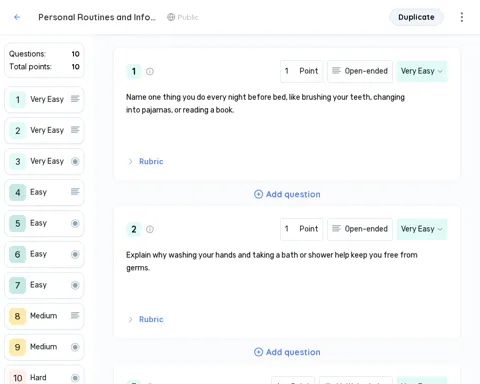Click the Total points: 10 summary
The height and width of the screenshot is (384, 480).
coord(44,67)
